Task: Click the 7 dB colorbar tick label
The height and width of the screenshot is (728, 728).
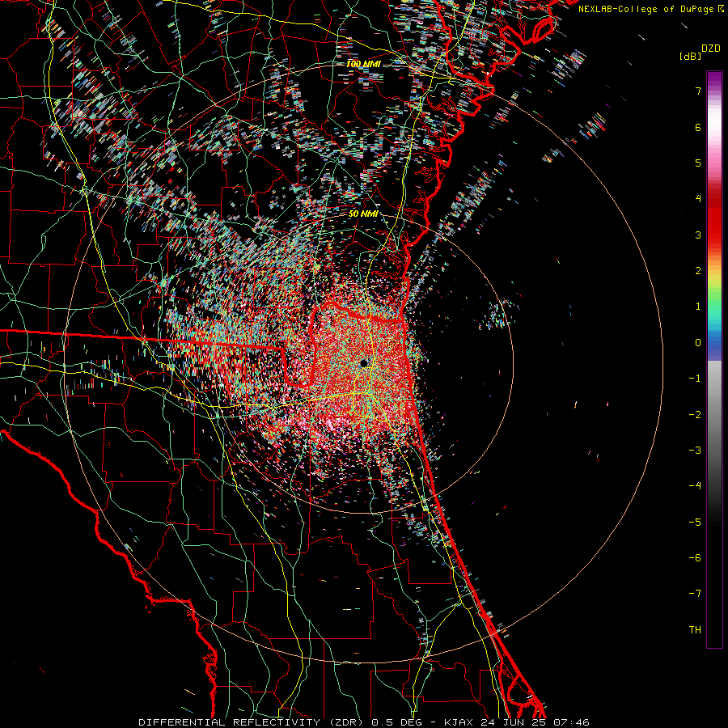Action: (698, 91)
